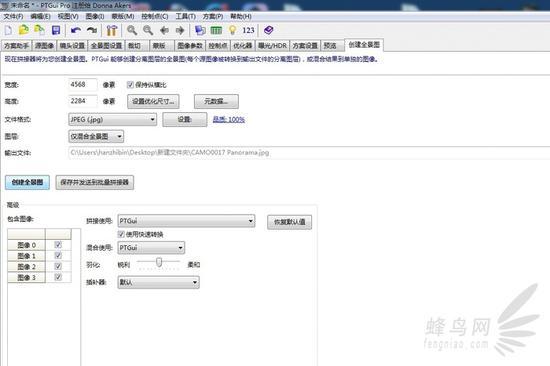The height and width of the screenshot is (366, 550).
Task: Click the 创建全景图 button
Action: [27, 182]
